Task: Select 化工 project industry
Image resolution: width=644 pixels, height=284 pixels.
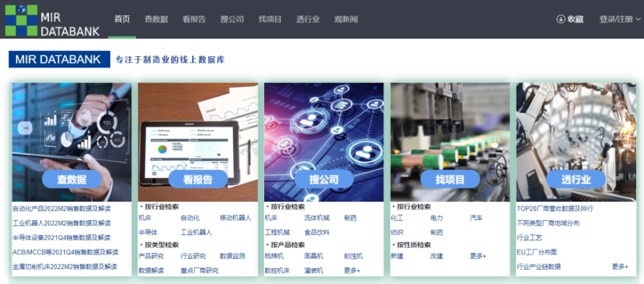Action: coord(397,218)
